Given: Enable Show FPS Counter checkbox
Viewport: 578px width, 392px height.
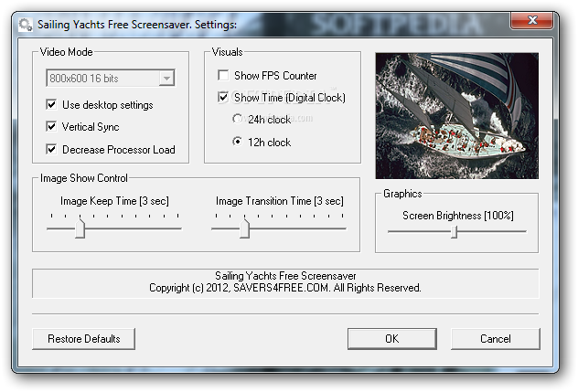Looking at the screenshot, I should tap(223, 75).
